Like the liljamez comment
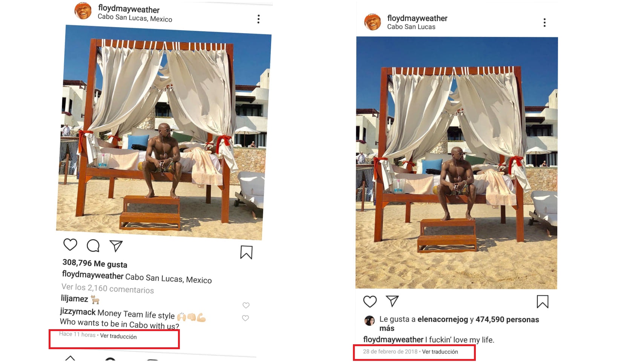Screen dimensions: 644x362 (x=246, y=305)
